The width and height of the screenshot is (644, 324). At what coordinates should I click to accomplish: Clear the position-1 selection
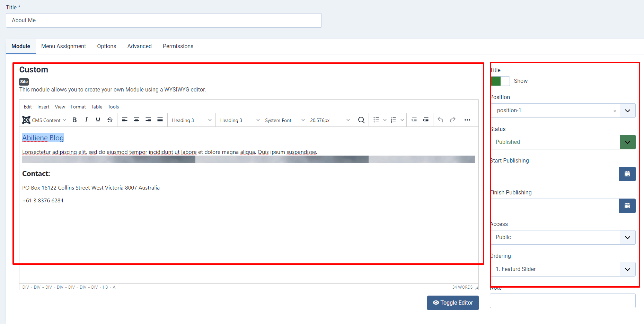[615, 111]
